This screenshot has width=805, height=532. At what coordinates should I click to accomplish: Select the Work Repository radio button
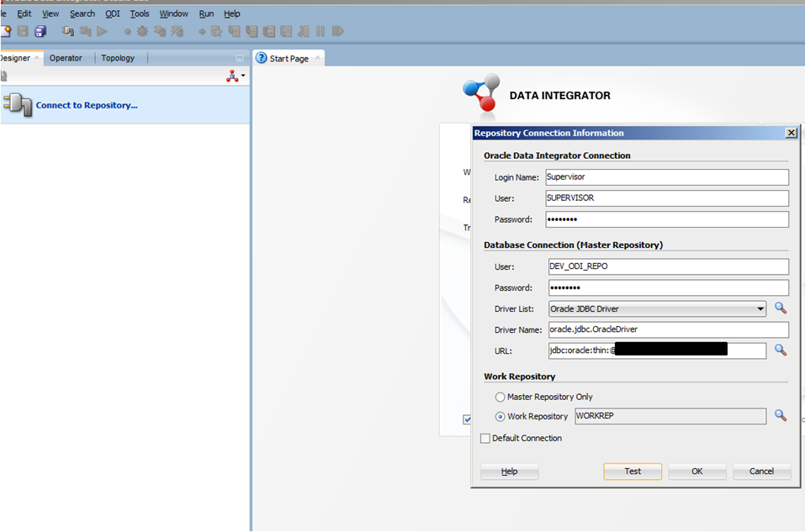(x=500, y=416)
